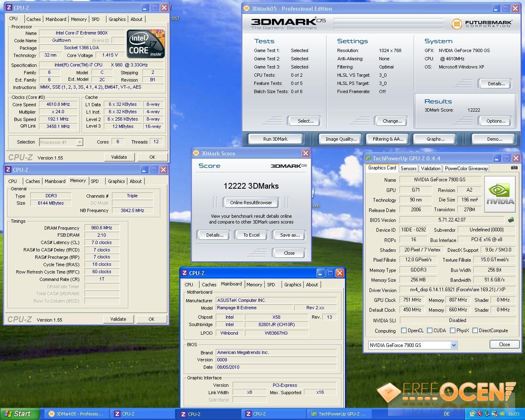Screen dimensions: 525x420
Task: Click the 3DMark05 title bar icon
Action: (x=247, y=8)
